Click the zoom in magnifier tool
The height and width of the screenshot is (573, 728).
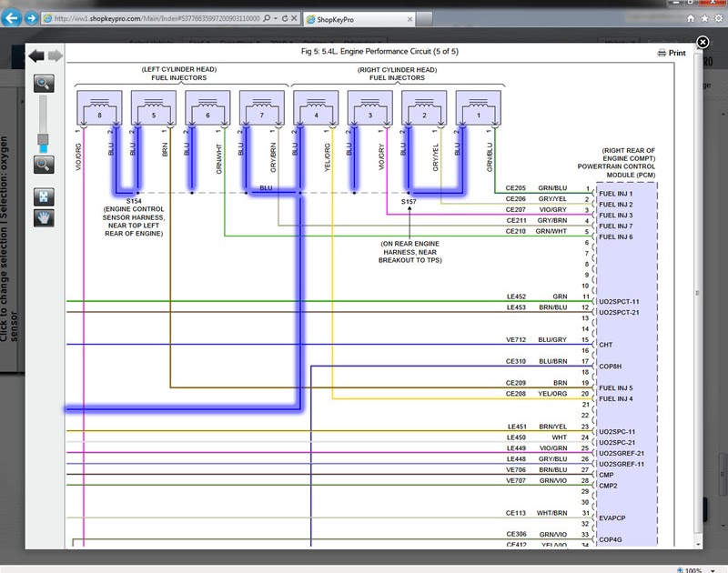point(44,84)
